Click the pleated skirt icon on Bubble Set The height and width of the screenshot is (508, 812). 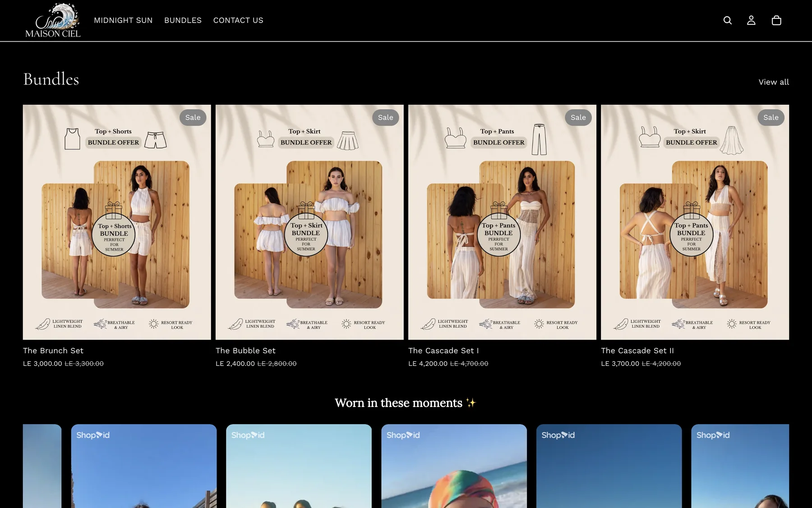tap(348, 140)
